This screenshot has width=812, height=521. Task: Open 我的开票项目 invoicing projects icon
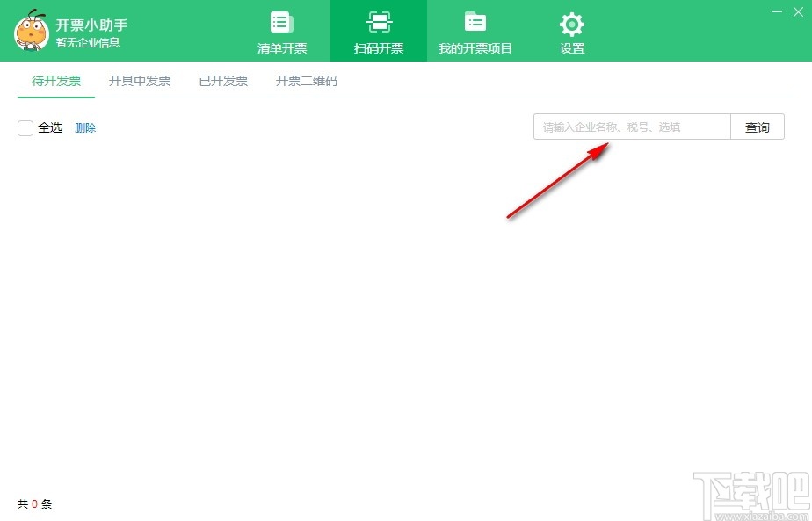tap(475, 31)
